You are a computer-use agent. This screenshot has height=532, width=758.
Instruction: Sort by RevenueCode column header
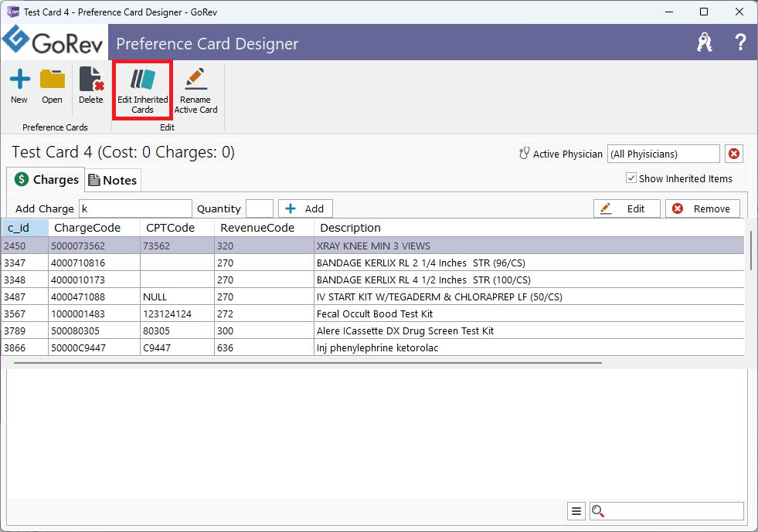[264, 228]
